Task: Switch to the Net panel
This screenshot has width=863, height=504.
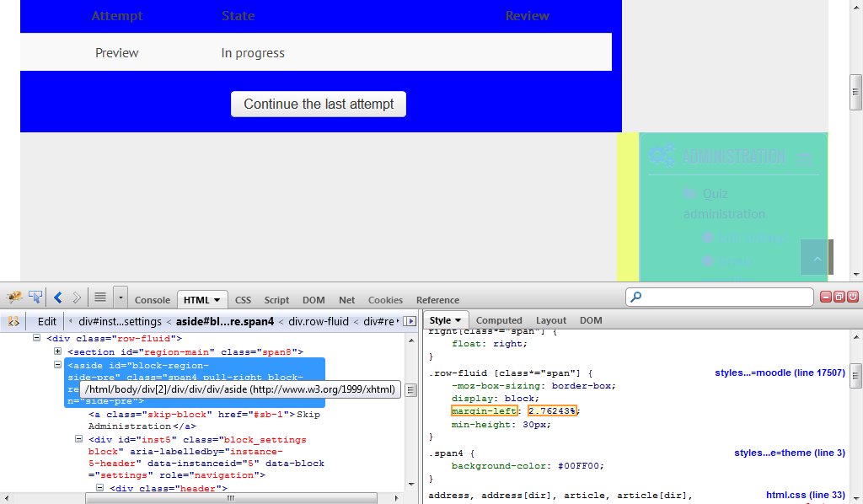Action: tap(346, 300)
